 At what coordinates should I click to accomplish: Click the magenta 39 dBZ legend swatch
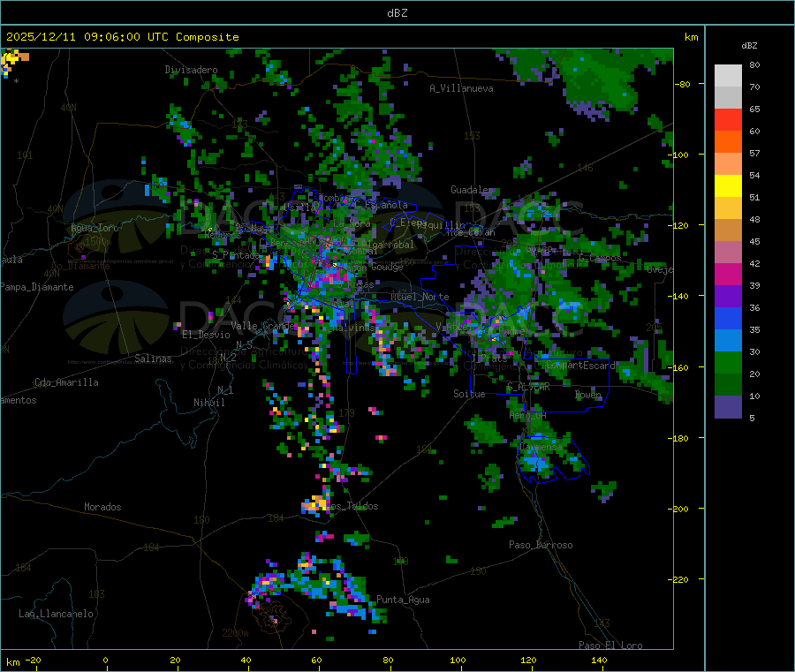(728, 274)
